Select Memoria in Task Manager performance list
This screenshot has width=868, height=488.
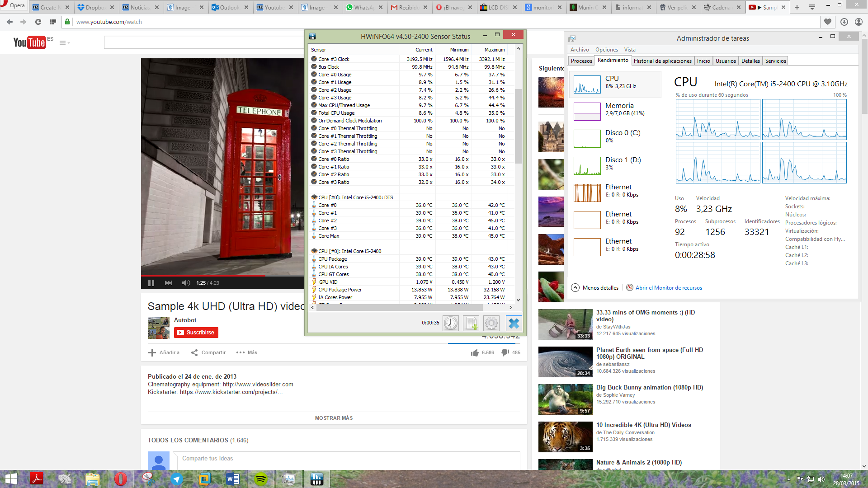[615, 111]
